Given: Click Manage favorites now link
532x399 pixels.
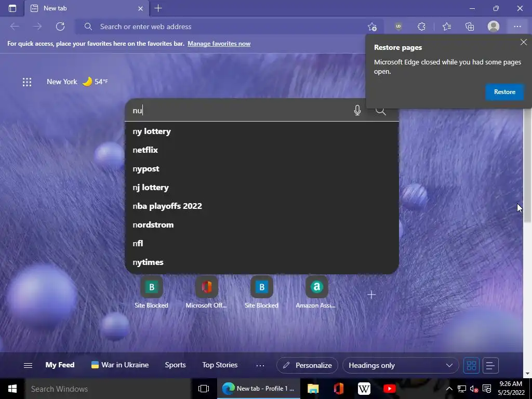Looking at the screenshot, I should (219, 44).
